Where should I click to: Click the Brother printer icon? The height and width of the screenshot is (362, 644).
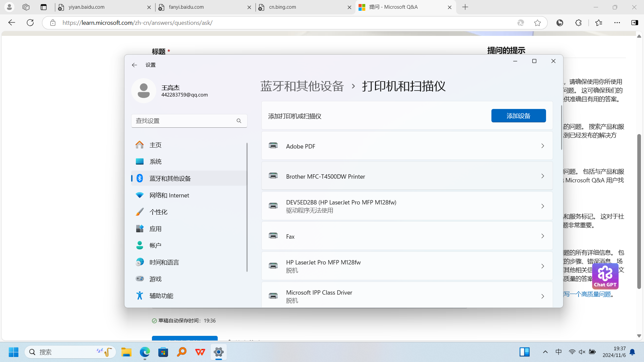[273, 176]
